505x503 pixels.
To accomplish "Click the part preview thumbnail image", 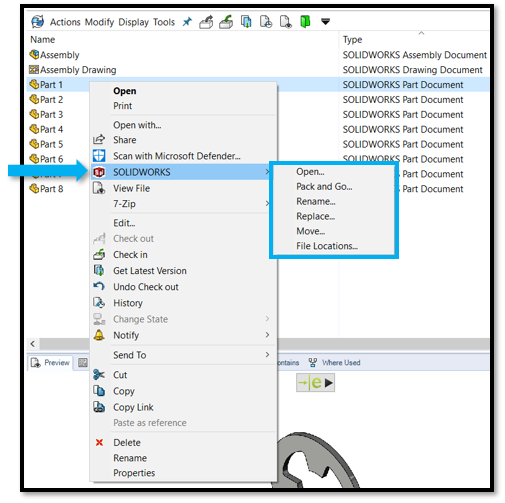I will tap(317, 460).
